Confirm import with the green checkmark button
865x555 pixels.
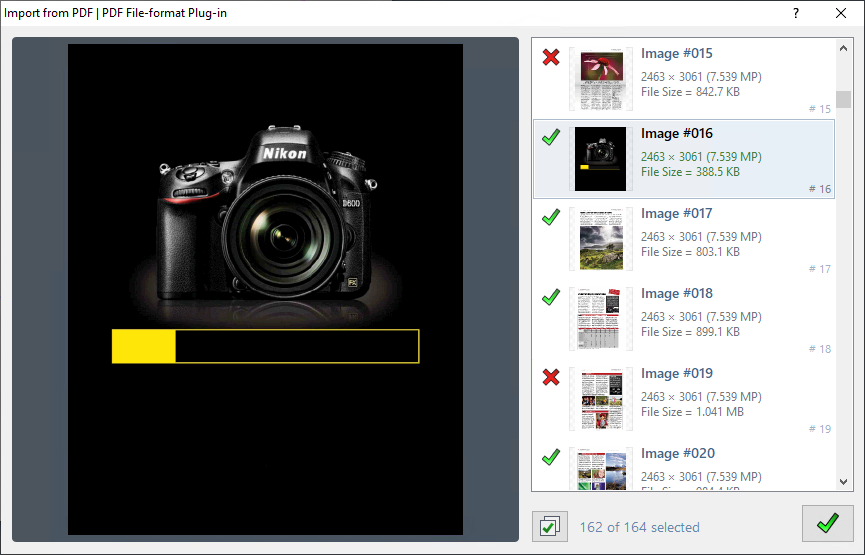tap(827, 524)
